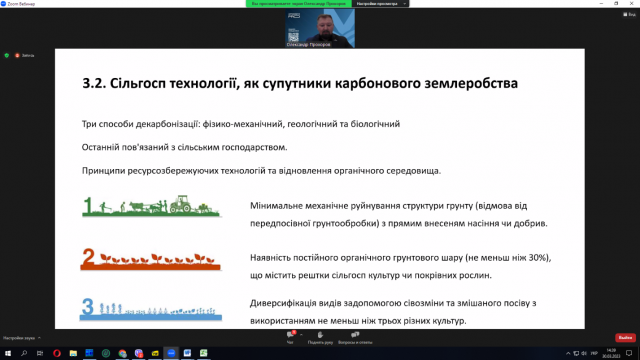Click the green screen-sharing notice bar
The width and height of the screenshot is (640, 360).
point(299,4)
